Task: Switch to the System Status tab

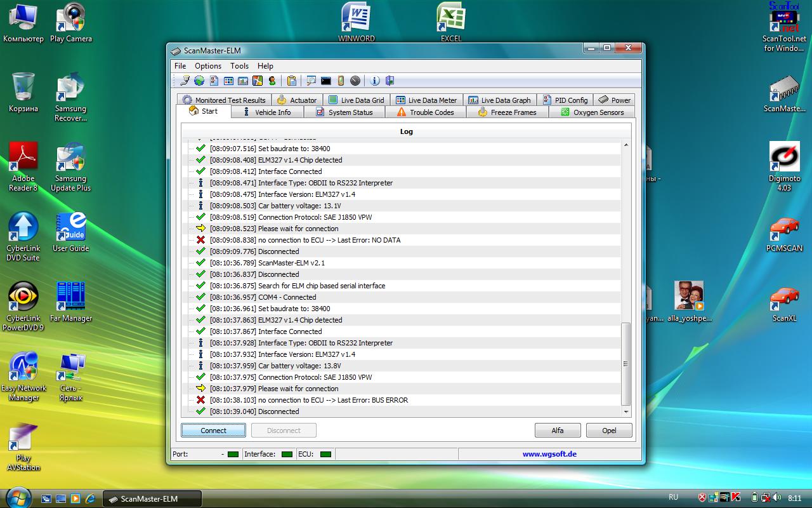Action: point(344,112)
